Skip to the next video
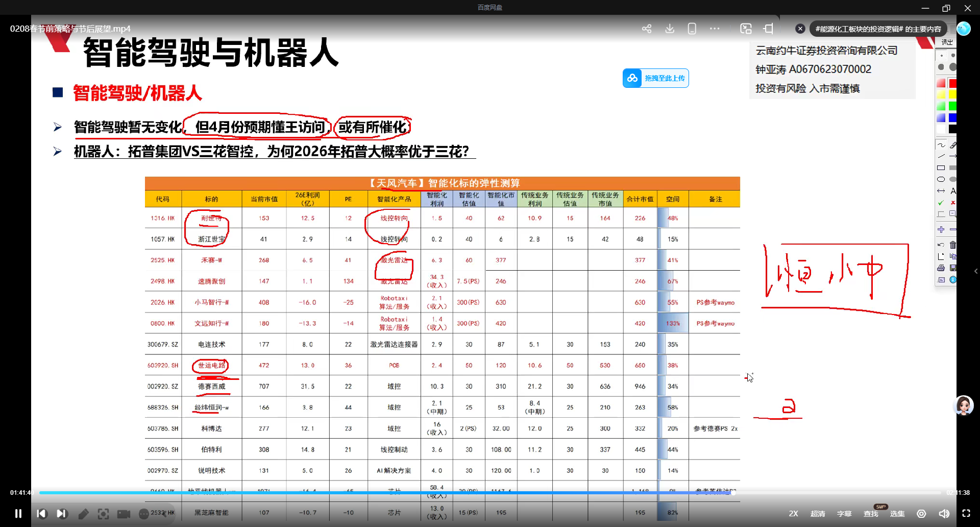Viewport: 980px width, 527px height. [x=61, y=513]
